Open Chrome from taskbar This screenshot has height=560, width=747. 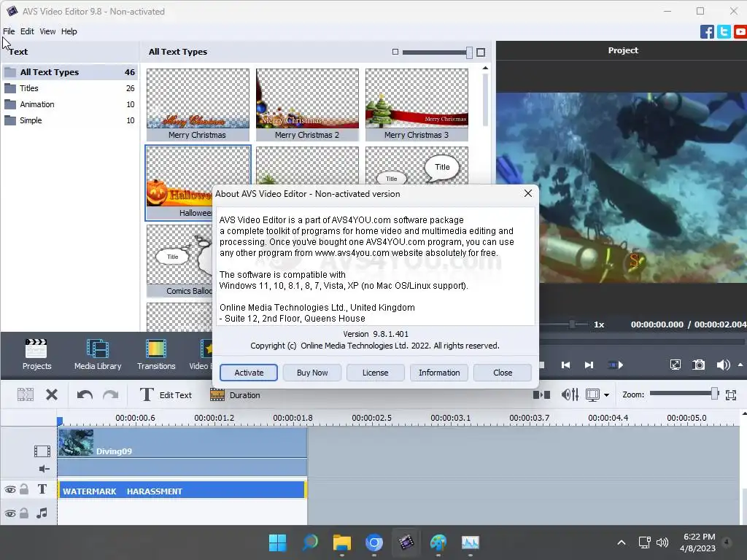[x=374, y=542]
